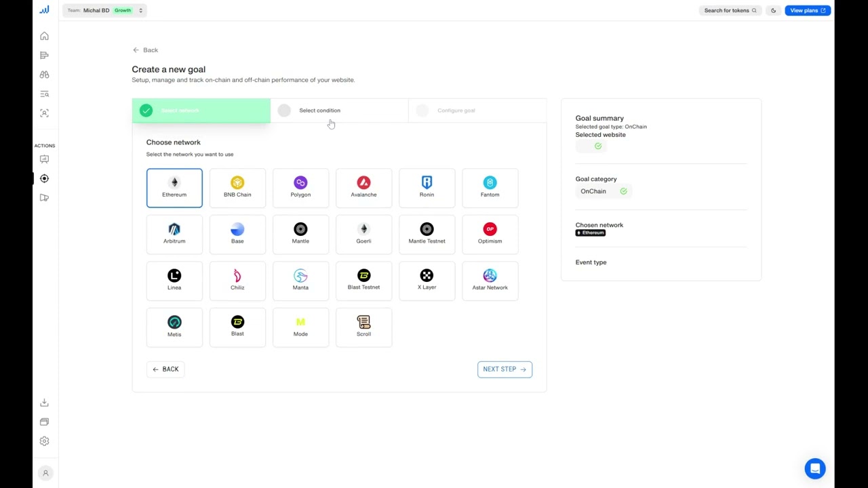Image resolution: width=868 pixels, height=488 pixels.
Task: Choose the Base network
Action: (x=237, y=234)
